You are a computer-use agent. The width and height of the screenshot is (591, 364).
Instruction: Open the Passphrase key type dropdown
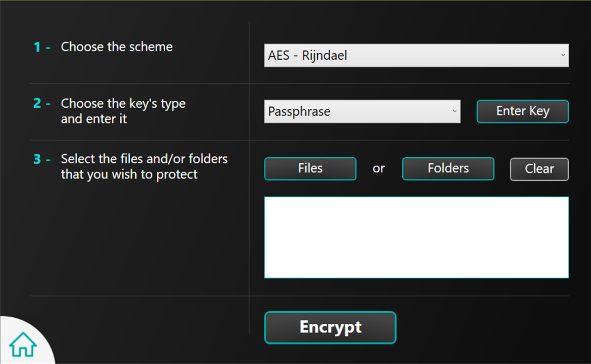point(362,111)
